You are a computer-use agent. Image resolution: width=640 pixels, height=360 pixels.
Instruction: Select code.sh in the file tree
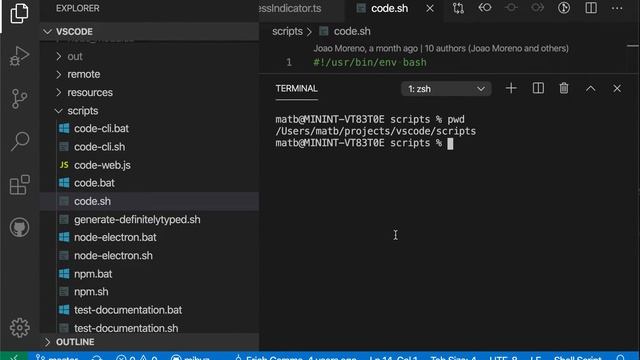coord(149,201)
